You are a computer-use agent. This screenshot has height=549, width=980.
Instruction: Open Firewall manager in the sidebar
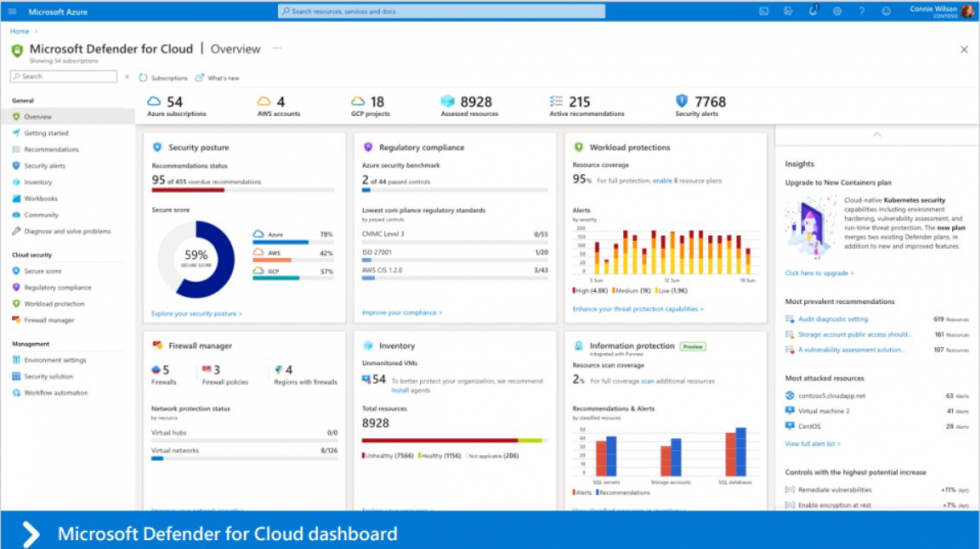(49, 320)
